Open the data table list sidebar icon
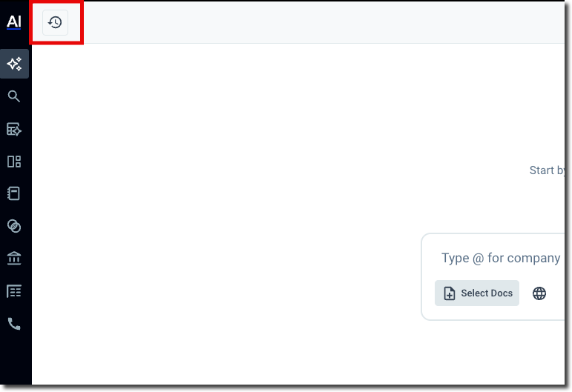 pos(14,291)
